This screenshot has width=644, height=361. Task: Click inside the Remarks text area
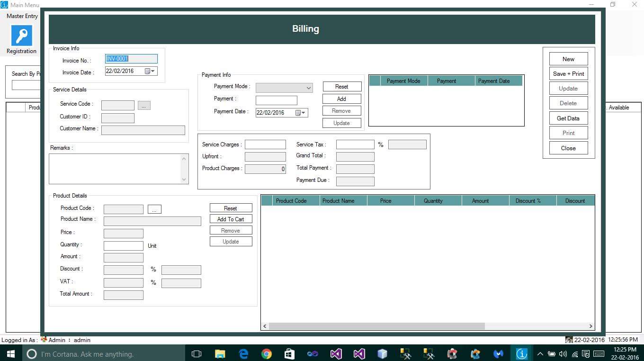coord(116,168)
